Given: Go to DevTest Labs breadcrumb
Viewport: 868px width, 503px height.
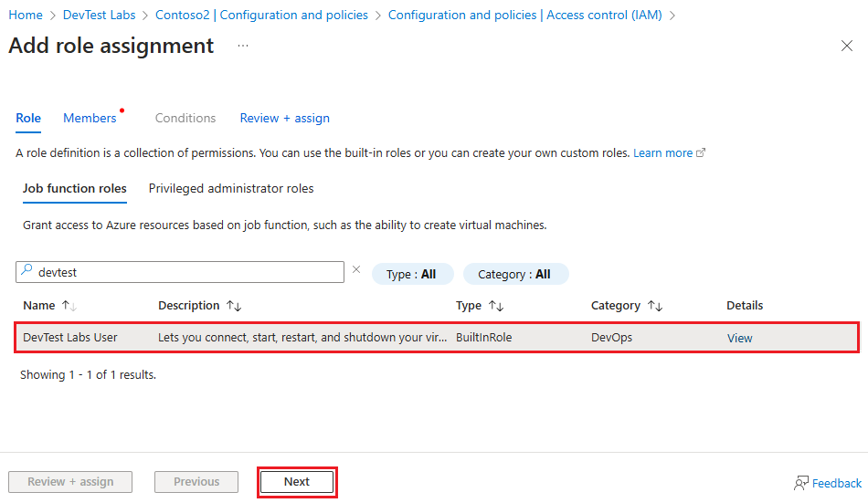Looking at the screenshot, I should pyautogui.click(x=99, y=15).
